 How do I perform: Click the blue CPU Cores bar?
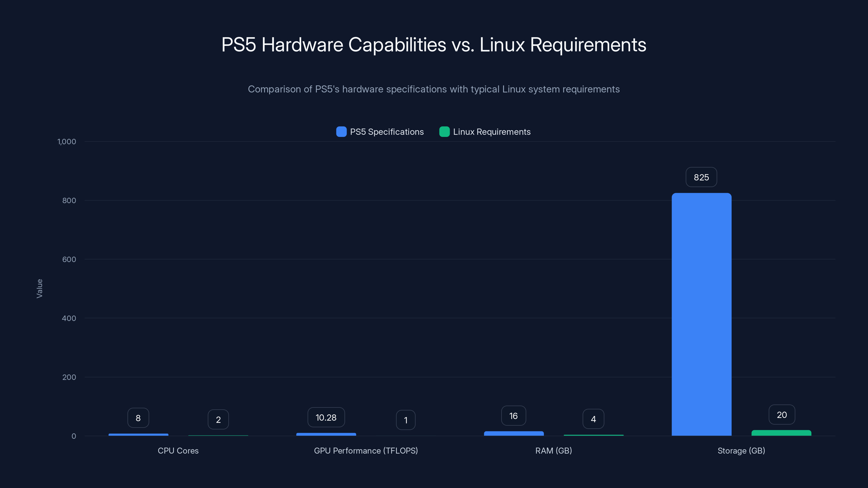[x=139, y=434]
